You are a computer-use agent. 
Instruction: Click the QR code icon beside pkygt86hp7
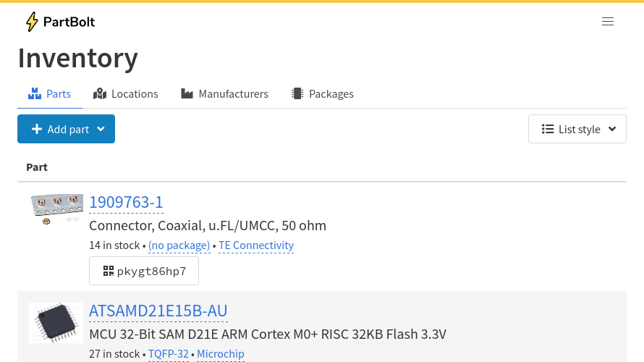click(109, 271)
